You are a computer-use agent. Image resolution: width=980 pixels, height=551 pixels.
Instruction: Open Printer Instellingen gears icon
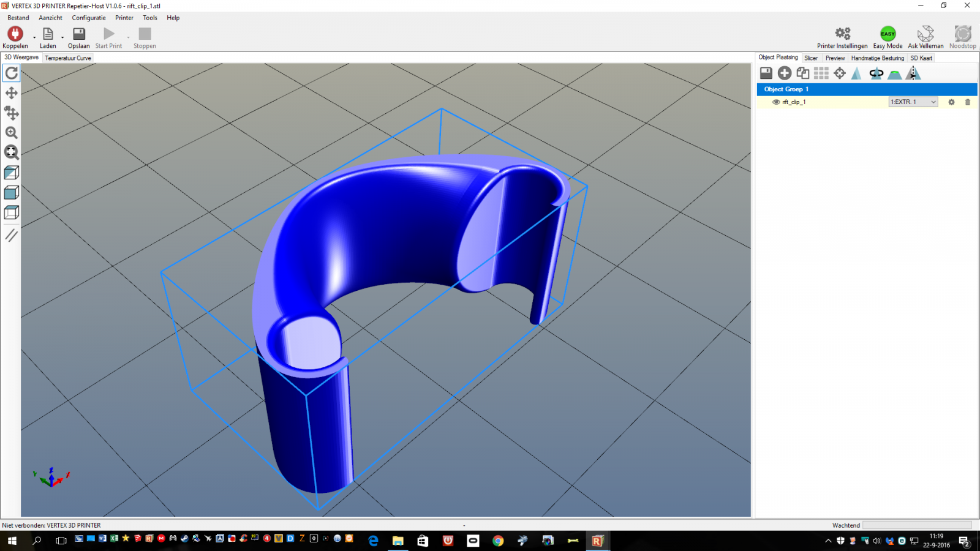click(x=843, y=34)
